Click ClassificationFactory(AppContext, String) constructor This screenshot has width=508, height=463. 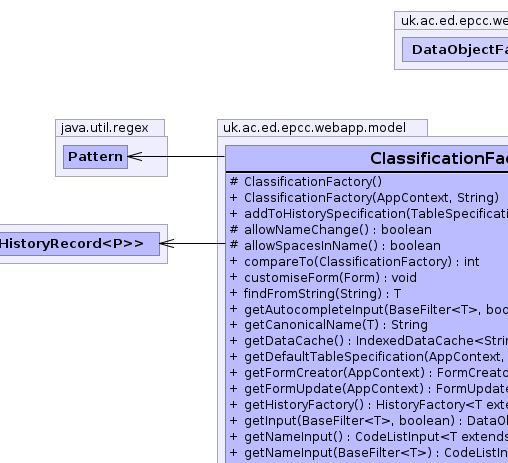(x=364, y=198)
